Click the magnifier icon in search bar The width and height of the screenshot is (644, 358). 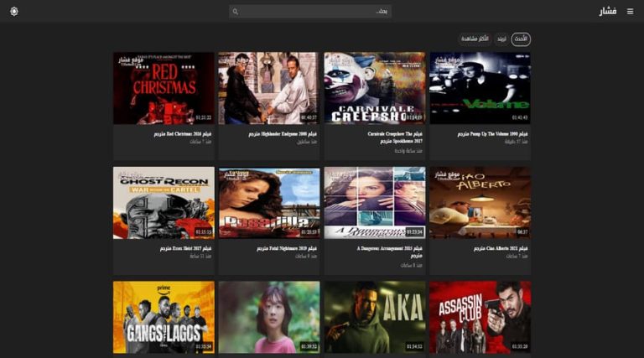click(236, 12)
